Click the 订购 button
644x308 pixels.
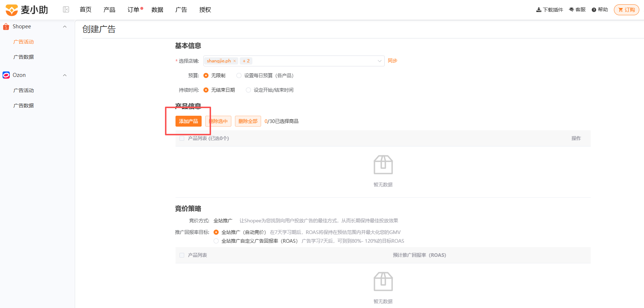(x=627, y=10)
